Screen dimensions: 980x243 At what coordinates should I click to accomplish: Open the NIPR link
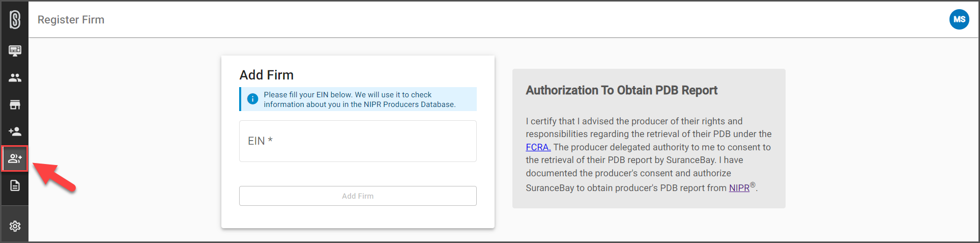[739, 188]
